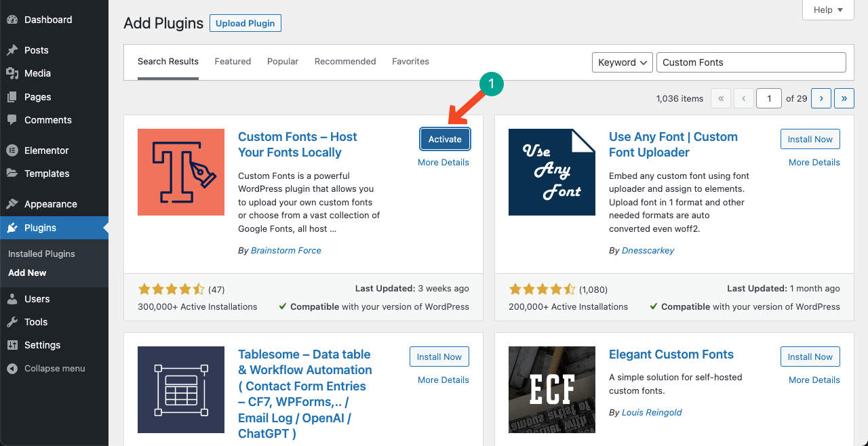Screen dimensions: 868x446
Task: Open the Brainstorm Force author link
Action: pos(285,250)
